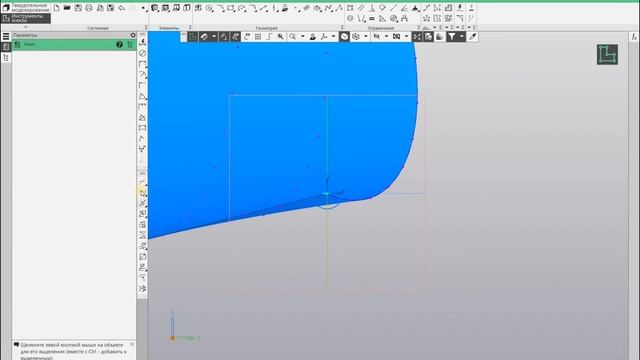The image size is (640, 360).
Task: Click the fx variables icon at the right edge
Action: 634,37
